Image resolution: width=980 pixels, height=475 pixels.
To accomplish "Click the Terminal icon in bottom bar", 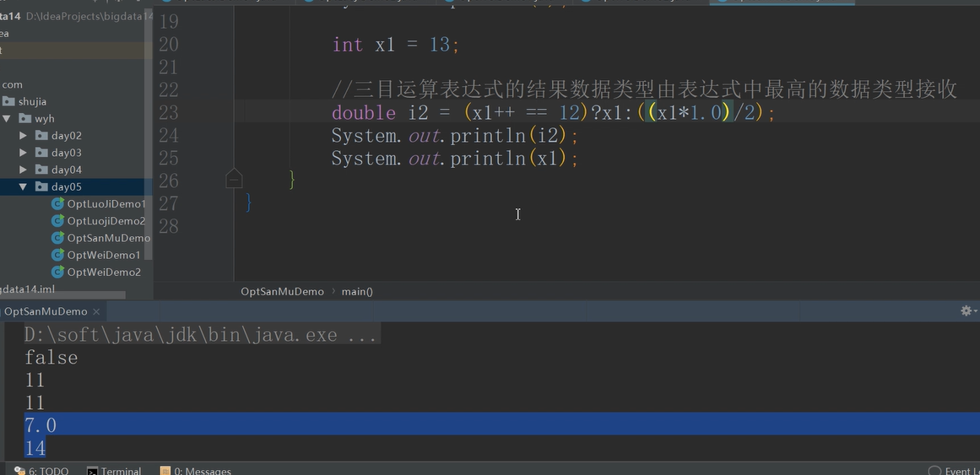I will (x=92, y=472).
